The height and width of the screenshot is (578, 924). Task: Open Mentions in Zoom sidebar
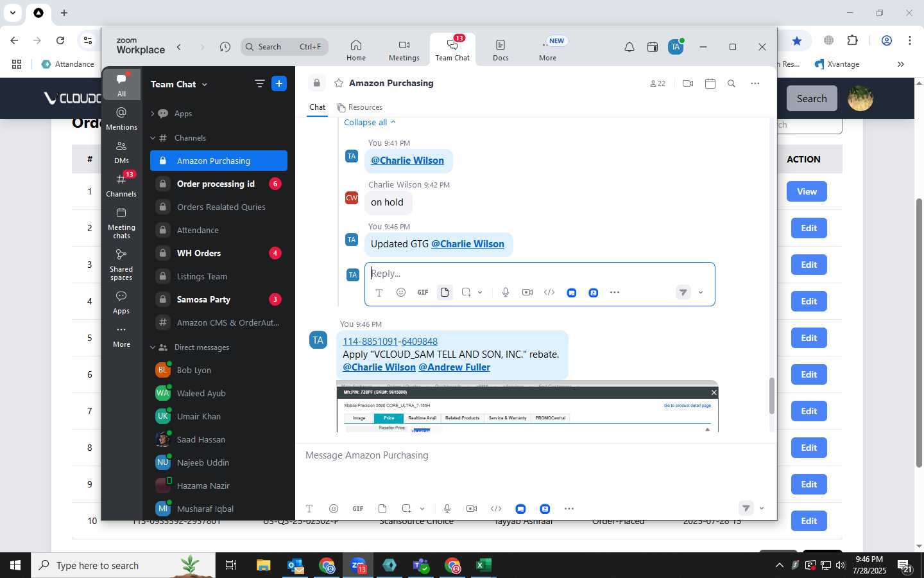121,119
